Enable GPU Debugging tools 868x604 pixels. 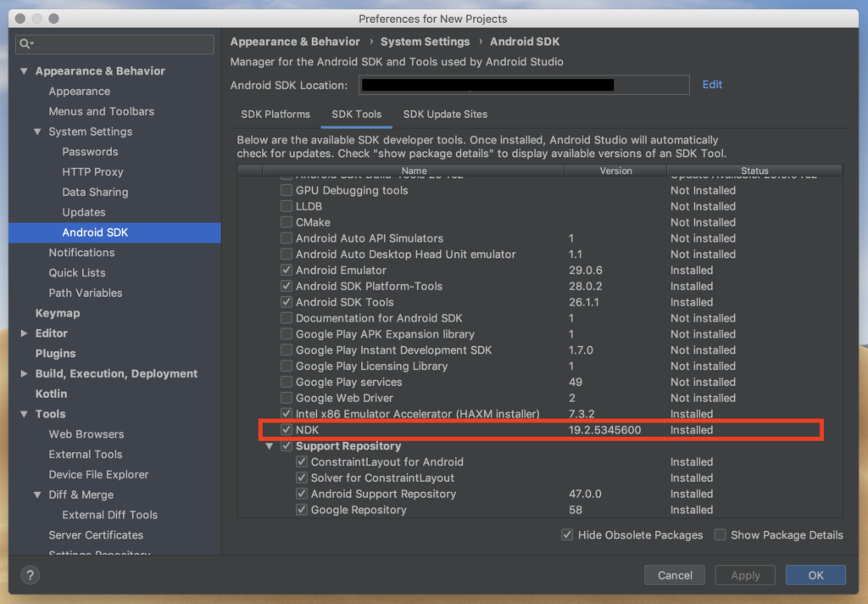click(287, 190)
